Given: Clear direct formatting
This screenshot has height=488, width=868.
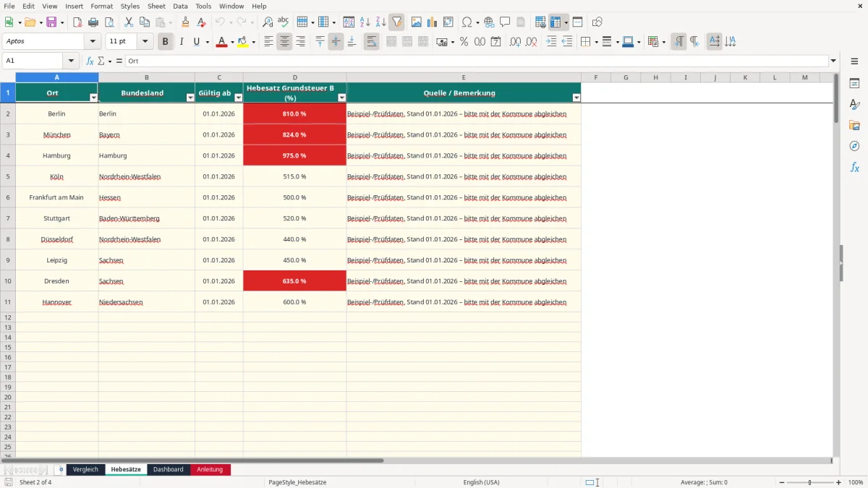Looking at the screenshot, I should coord(202,22).
